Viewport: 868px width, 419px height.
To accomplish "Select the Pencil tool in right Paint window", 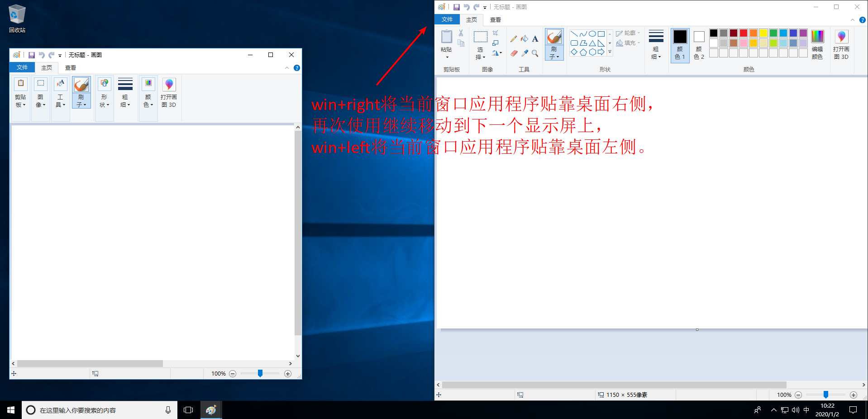I will (x=514, y=39).
